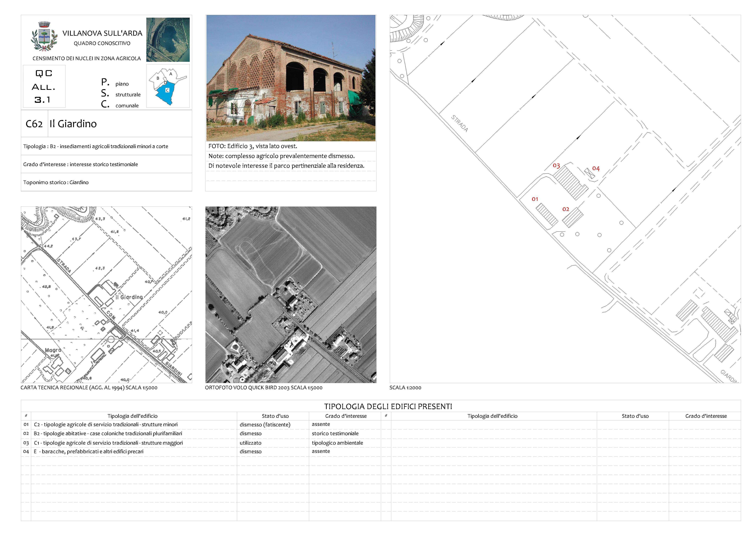
Task: Click the 'STRADA' label on the site plan
Action: (459, 124)
